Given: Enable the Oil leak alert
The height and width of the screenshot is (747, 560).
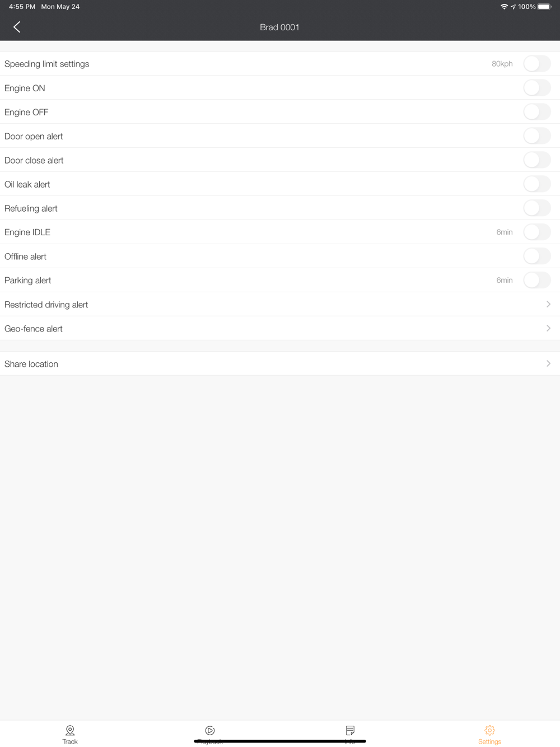Looking at the screenshot, I should (537, 184).
